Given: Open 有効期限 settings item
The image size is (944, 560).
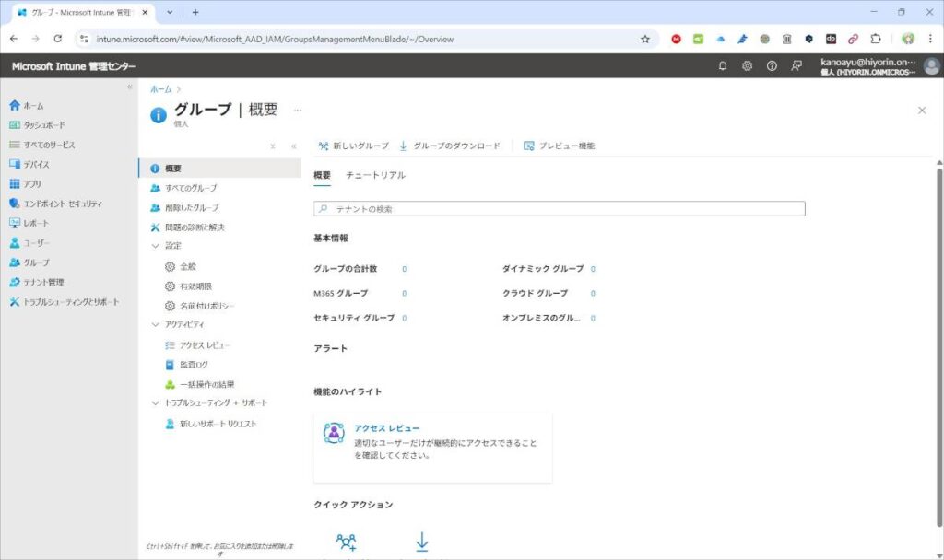Looking at the screenshot, I should click(188, 286).
